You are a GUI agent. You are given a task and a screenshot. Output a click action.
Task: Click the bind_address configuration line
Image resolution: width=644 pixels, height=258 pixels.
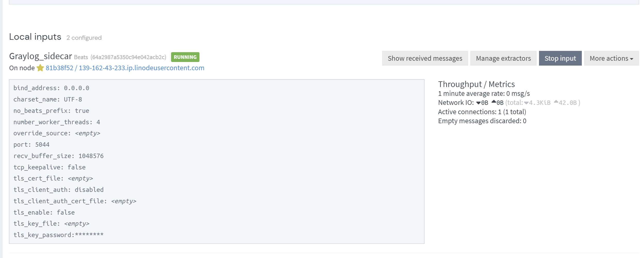coord(51,88)
